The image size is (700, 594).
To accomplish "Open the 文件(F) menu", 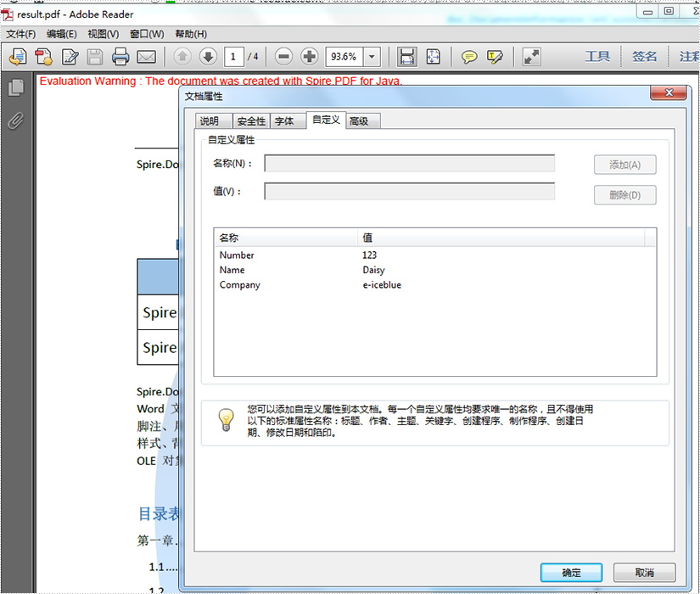I will pos(20,34).
